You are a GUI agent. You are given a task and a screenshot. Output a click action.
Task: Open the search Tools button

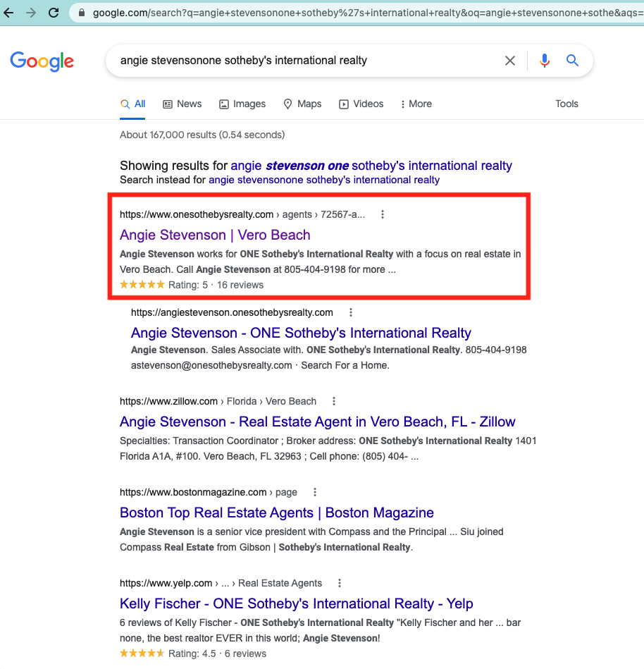pyautogui.click(x=566, y=104)
